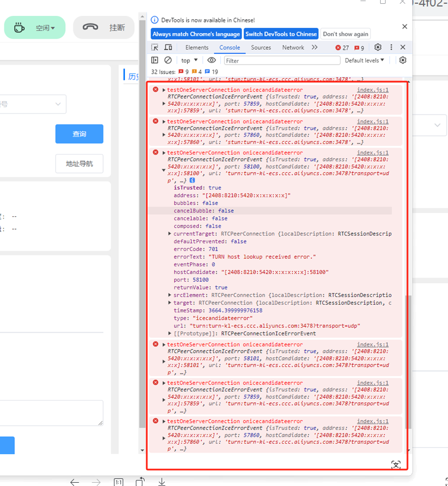Click the 挂断 hang up button

(x=104, y=27)
